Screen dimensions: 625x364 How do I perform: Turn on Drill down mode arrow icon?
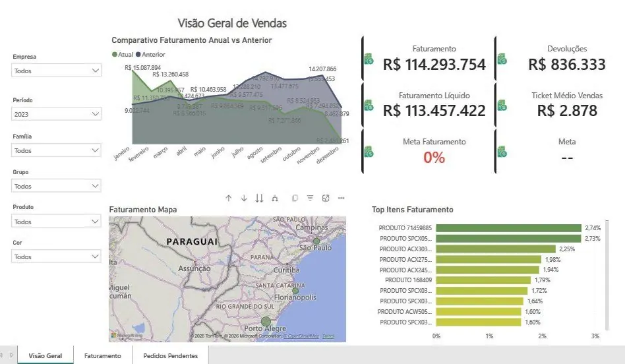(x=244, y=198)
